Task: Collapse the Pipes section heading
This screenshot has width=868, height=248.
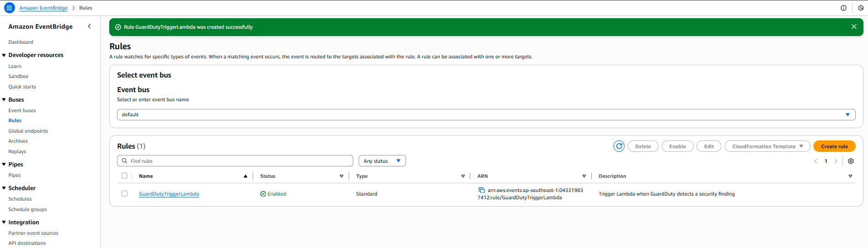Action: click(x=4, y=165)
